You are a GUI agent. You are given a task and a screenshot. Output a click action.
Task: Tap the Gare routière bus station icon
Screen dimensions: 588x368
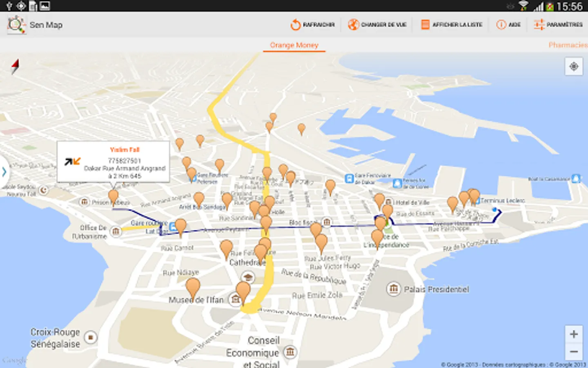click(x=174, y=227)
